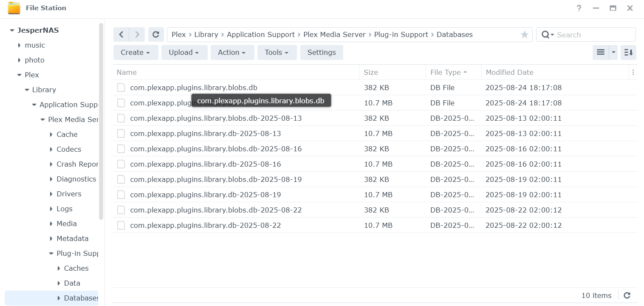The width and height of the screenshot is (644, 306).
Task: Collapse the Plug-in Support tree node
Action: click(x=51, y=254)
